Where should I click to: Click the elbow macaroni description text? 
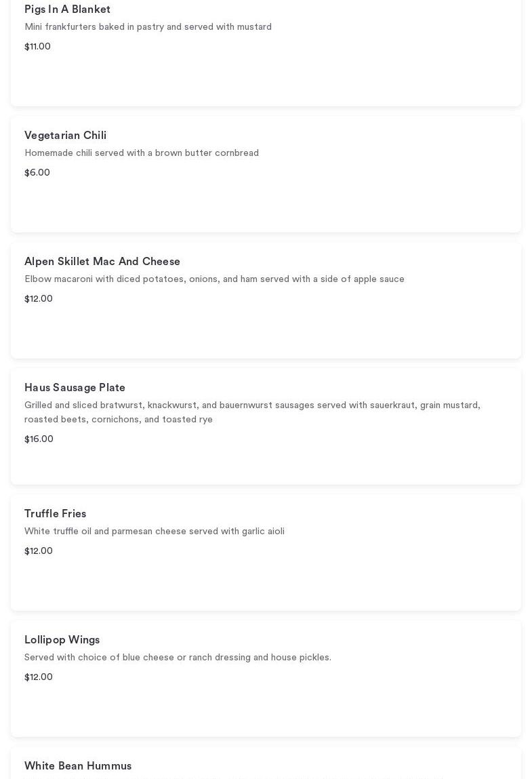214,279
